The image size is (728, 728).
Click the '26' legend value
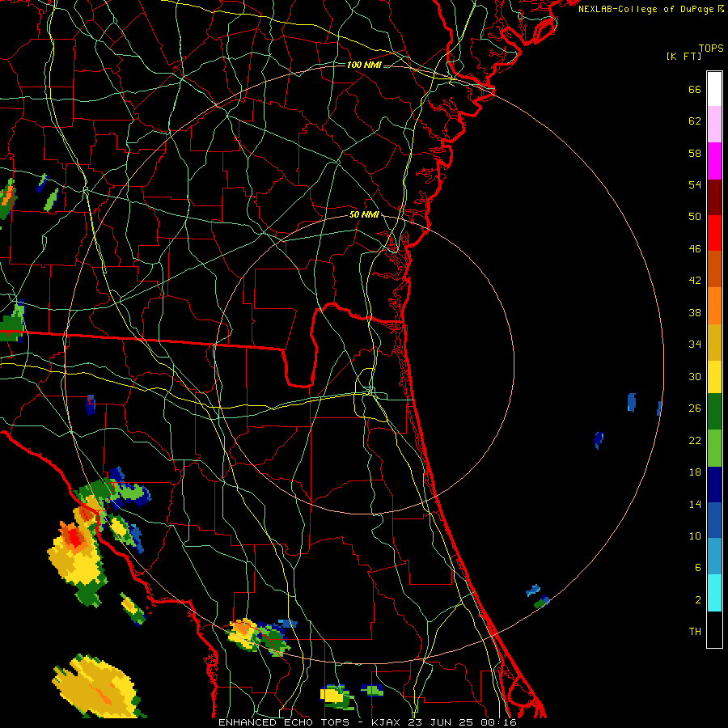pyautogui.click(x=695, y=408)
